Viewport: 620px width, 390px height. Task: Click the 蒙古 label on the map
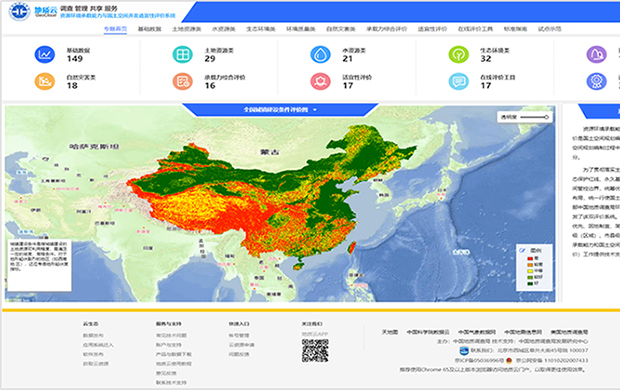pos(270,152)
